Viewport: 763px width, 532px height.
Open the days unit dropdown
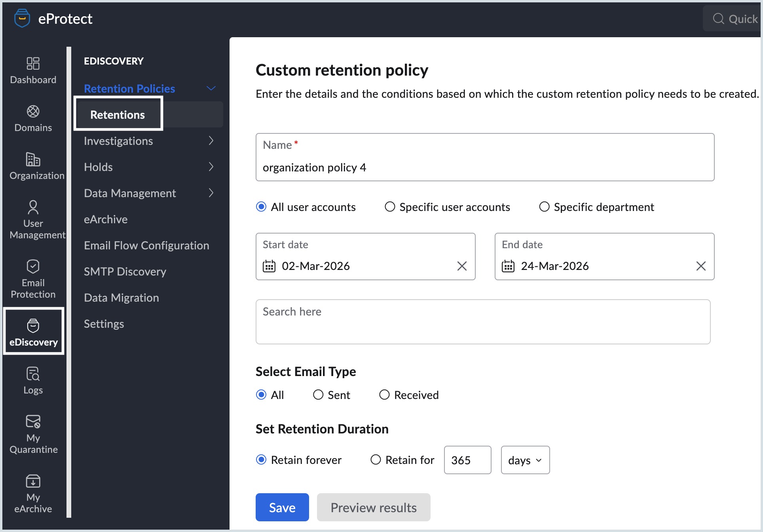pos(525,460)
